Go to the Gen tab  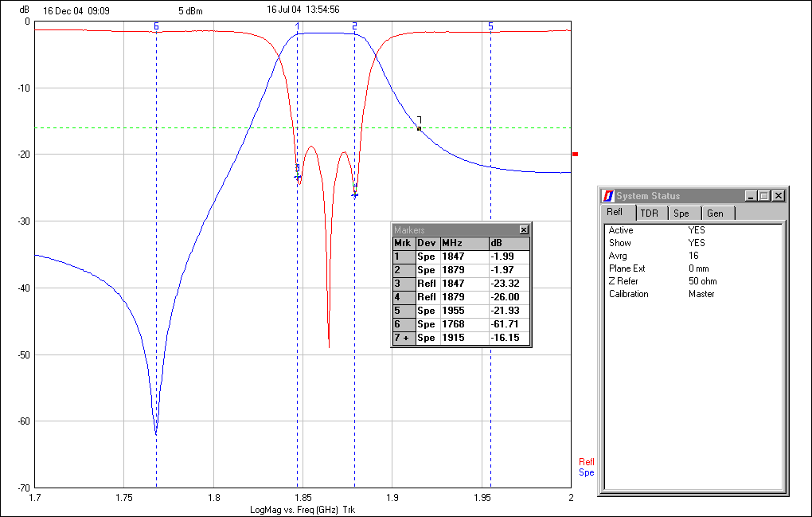click(x=715, y=213)
